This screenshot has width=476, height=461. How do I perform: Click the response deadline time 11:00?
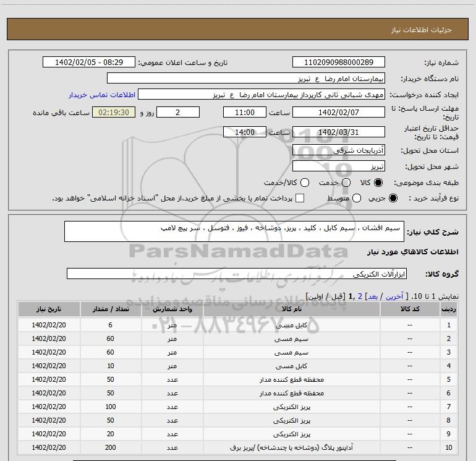click(245, 112)
